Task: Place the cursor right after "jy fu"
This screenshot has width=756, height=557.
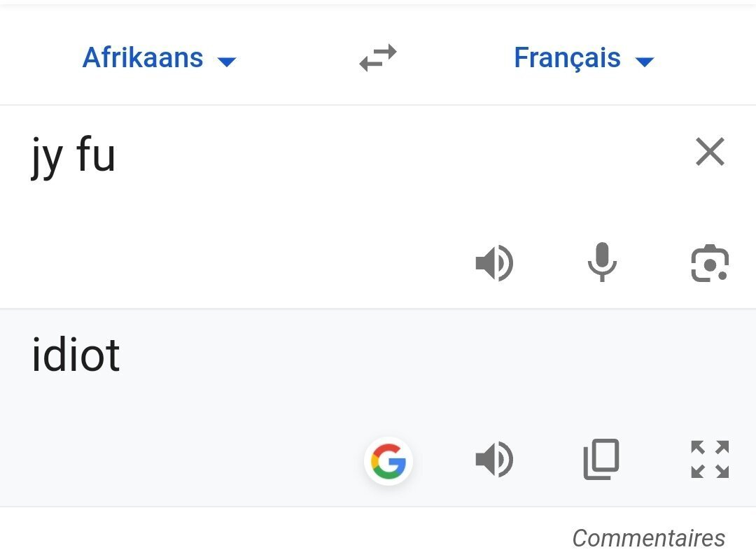Action: (x=118, y=155)
